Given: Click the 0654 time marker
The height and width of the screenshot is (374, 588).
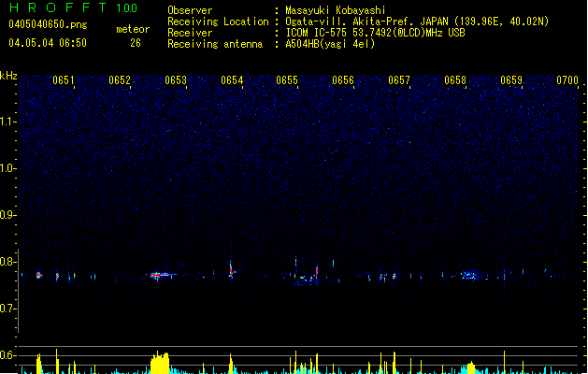Looking at the screenshot, I should (x=232, y=80).
